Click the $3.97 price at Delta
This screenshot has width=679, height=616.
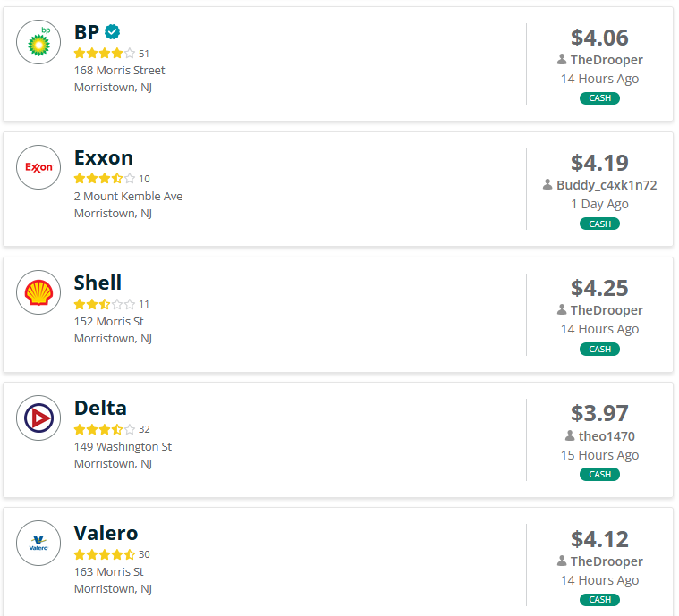599,413
